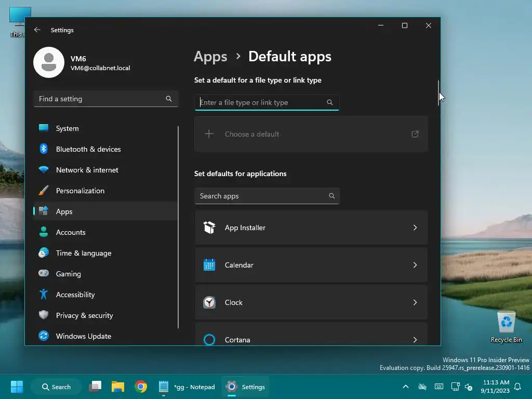Click the VM6 user avatar picture
The image size is (532, 399).
click(49, 62)
